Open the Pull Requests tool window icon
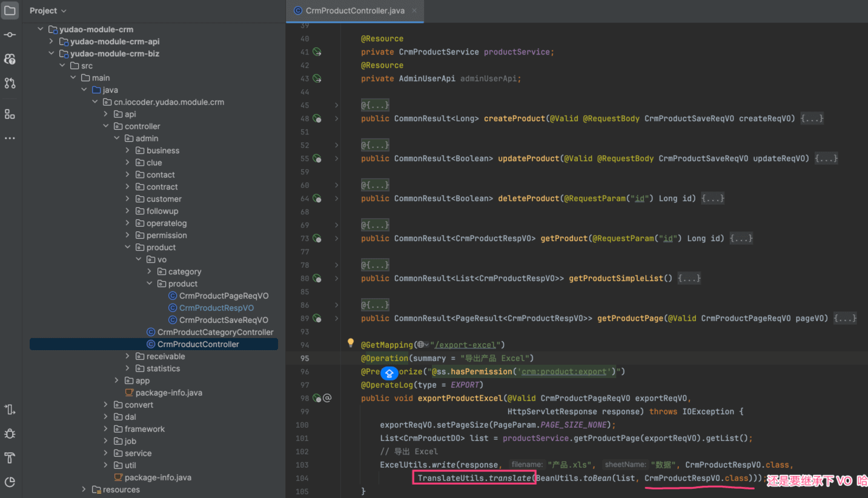This screenshot has width=868, height=498. pyautogui.click(x=10, y=83)
